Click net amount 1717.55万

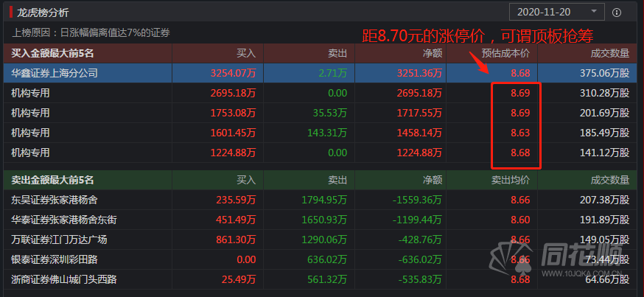coord(419,113)
